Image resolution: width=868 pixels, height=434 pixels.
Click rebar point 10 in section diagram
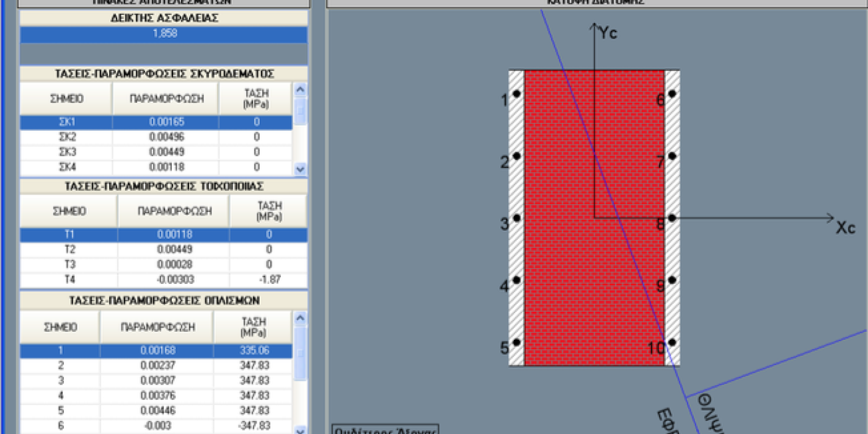point(671,342)
